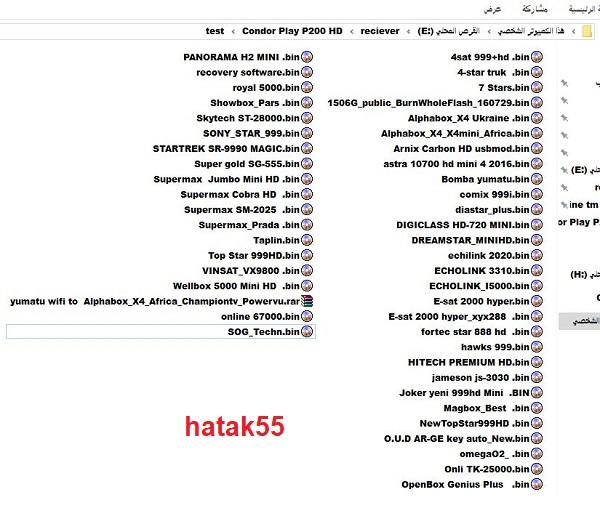Select Supermax Jumbo Mini HD .bin
This screenshot has height=508, width=600.
coord(227,179)
